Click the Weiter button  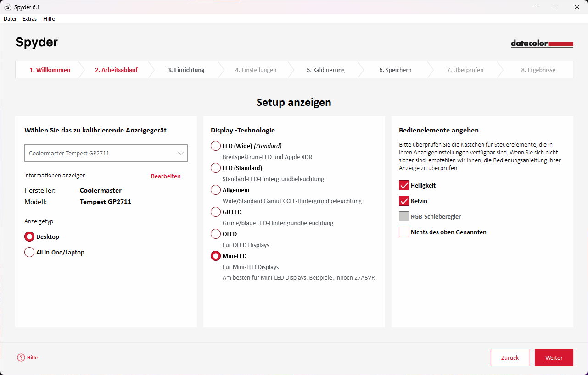[x=554, y=357]
